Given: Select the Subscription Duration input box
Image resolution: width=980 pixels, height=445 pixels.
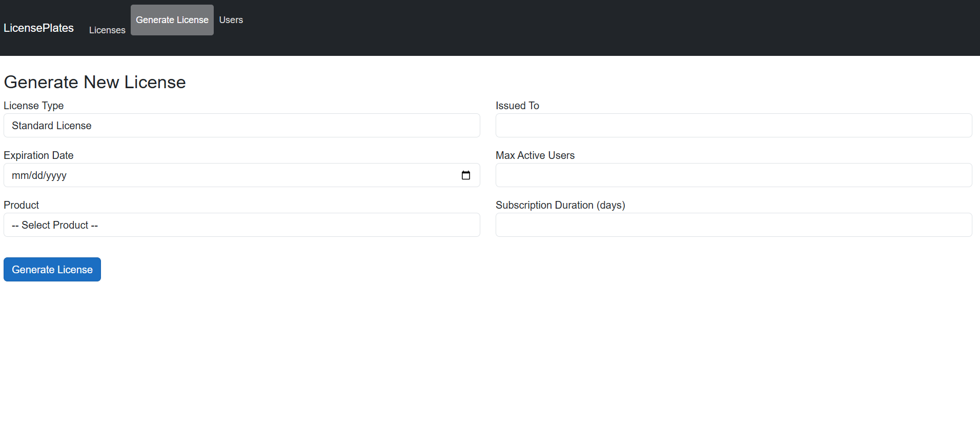Looking at the screenshot, I should tap(733, 225).
